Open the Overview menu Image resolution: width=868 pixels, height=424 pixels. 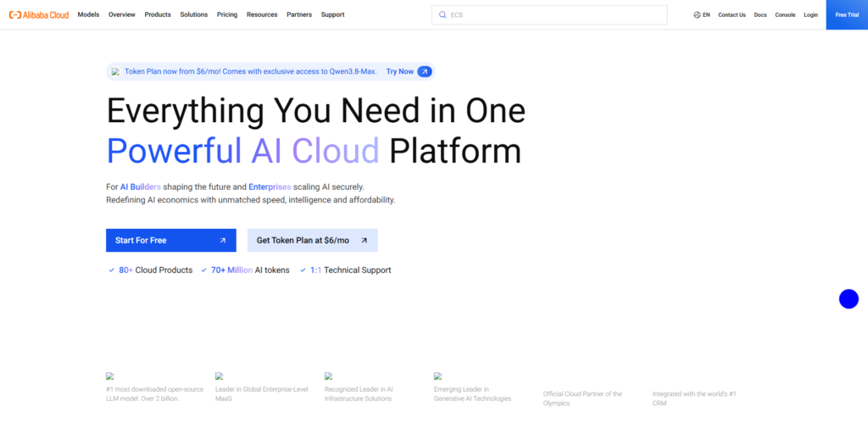(x=122, y=15)
